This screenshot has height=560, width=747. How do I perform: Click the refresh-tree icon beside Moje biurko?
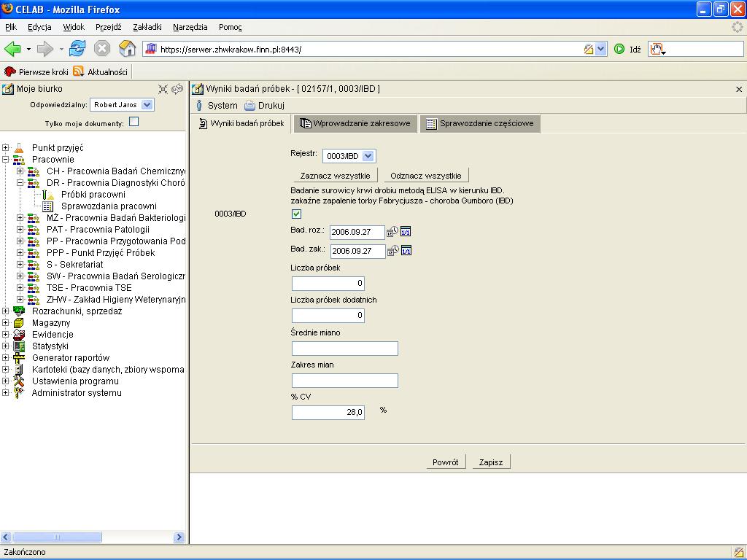point(177,89)
